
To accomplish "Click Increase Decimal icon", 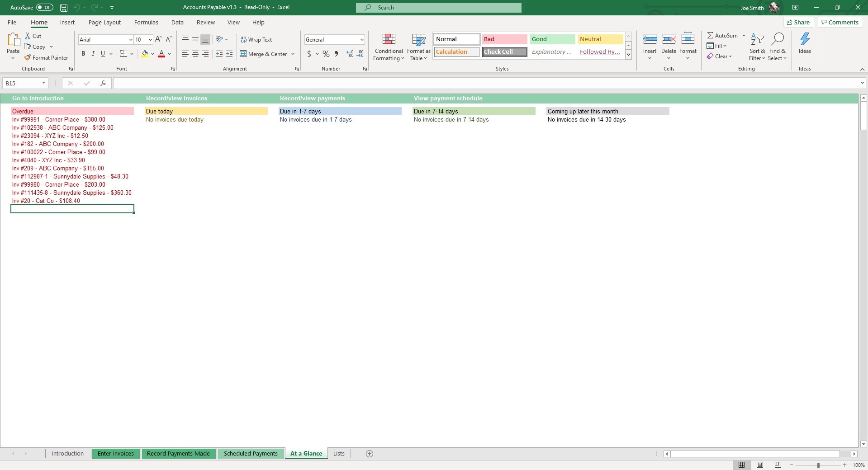I will pos(350,54).
